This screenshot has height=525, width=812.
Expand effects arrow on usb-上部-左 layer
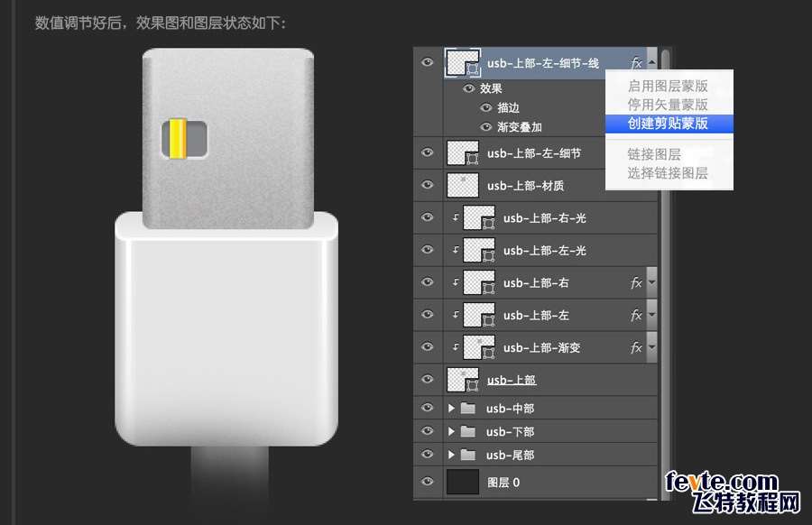[x=652, y=315]
